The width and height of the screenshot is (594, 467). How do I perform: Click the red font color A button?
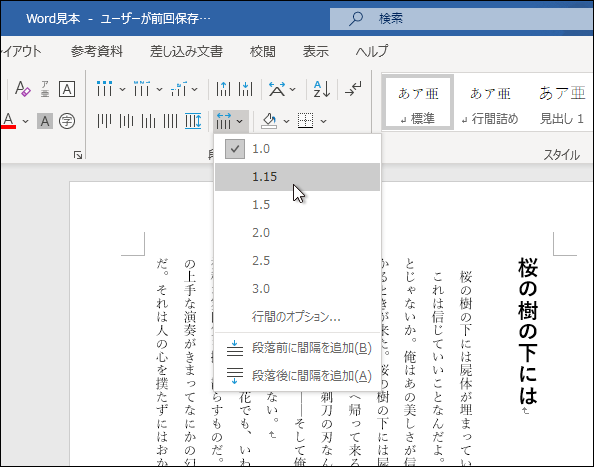pyautogui.click(x=8, y=121)
